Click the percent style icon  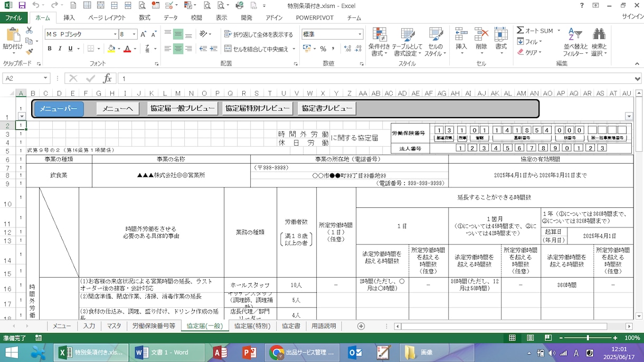[323, 49]
